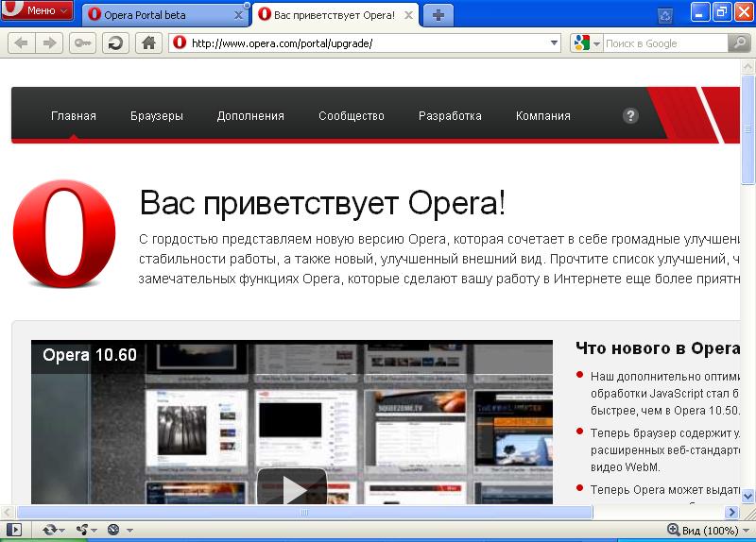Screen dimensions: 756x542
Task: Click the vertical scrollbar thumb
Action: [747, 129]
